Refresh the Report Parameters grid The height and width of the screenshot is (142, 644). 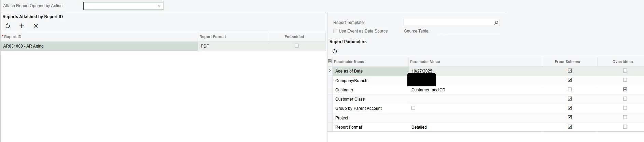335,51
